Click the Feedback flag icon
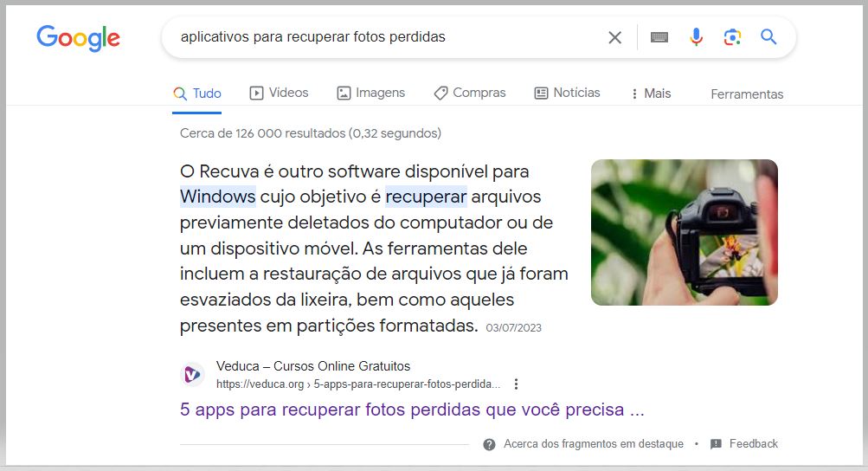868x471 pixels. coord(716,444)
